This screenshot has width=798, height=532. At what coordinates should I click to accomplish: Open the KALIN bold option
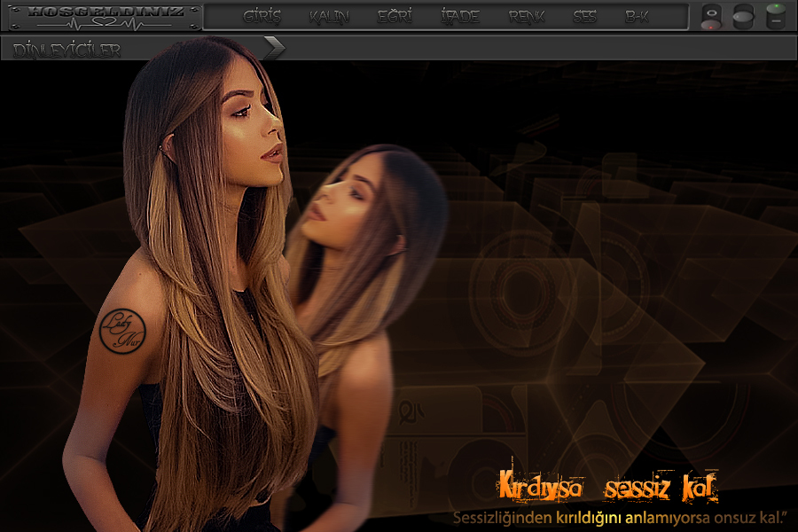pyautogui.click(x=329, y=16)
